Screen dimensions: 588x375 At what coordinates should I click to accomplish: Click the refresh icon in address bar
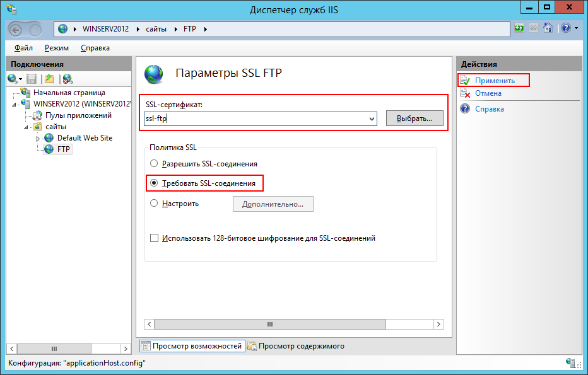tap(519, 28)
